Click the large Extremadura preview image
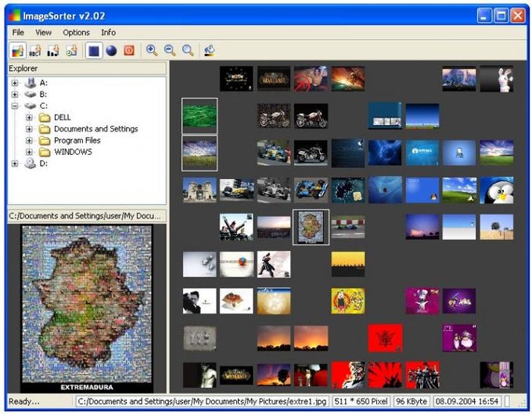 point(87,309)
